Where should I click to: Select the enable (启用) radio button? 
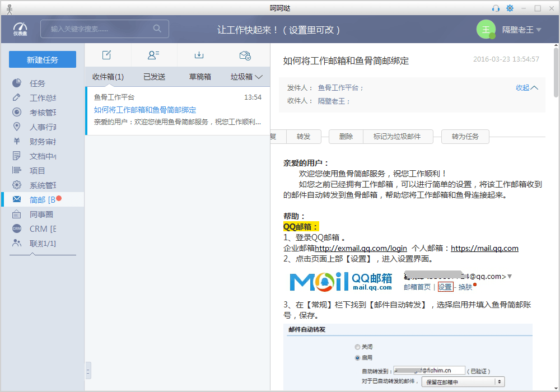tap(357, 357)
